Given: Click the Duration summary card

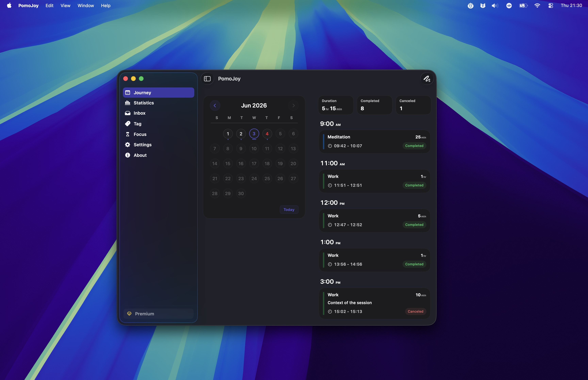Looking at the screenshot, I should click(x=336, y=105).
